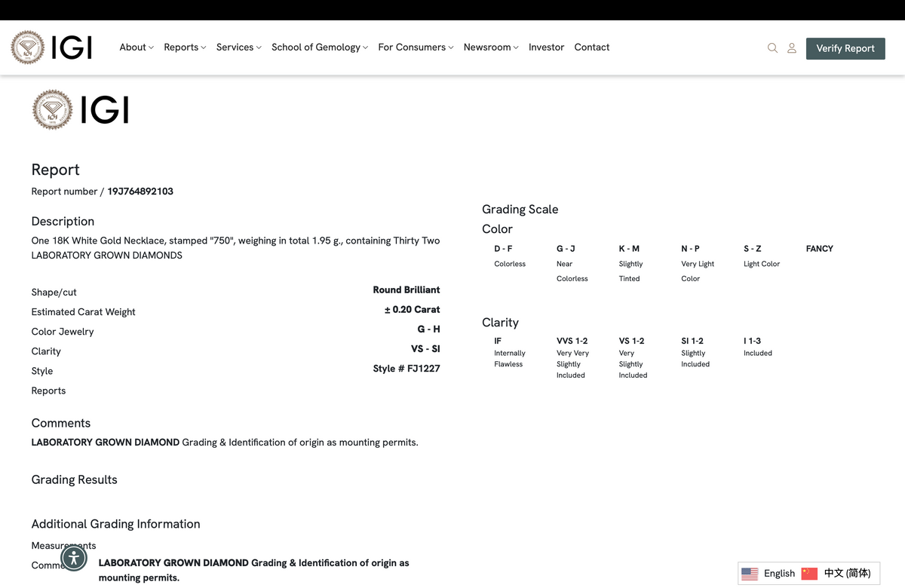Open the accessibility widget icon

coord(74,558)
